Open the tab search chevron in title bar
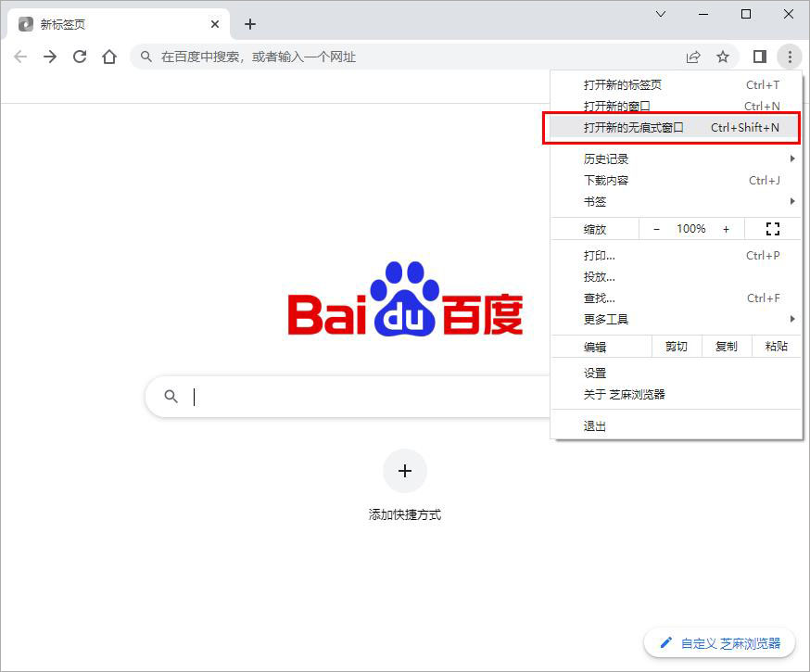This screenshot has height=672, width=810. coord(661,14)
